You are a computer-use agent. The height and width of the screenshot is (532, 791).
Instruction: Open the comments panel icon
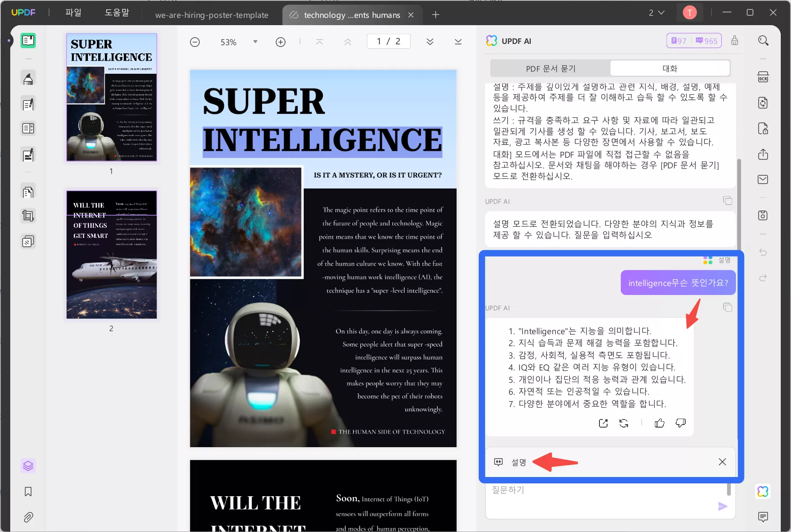[x=763, y=517]
